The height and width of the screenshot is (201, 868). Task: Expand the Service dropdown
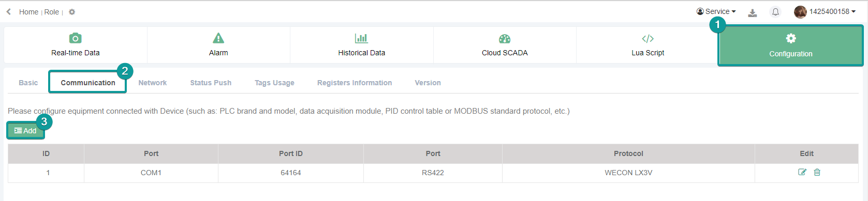(x=716, y=11)
